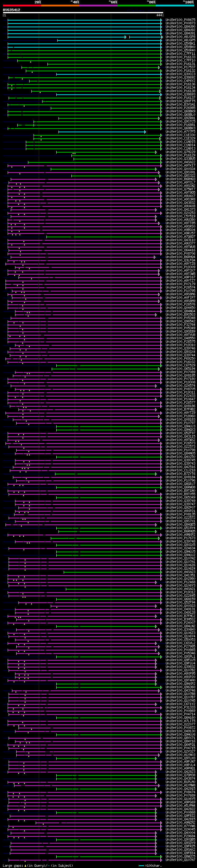
Task: Select the query name AV635412
Action: click(11, 10)
